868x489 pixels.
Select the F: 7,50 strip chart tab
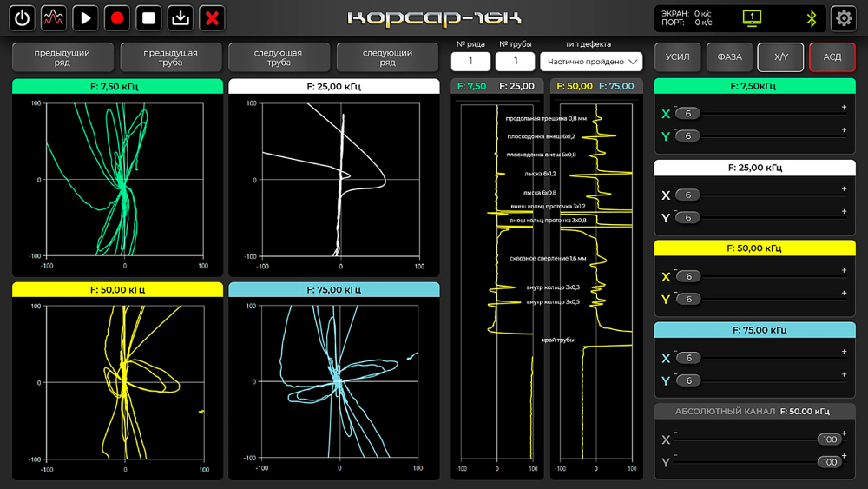point(471,86)
